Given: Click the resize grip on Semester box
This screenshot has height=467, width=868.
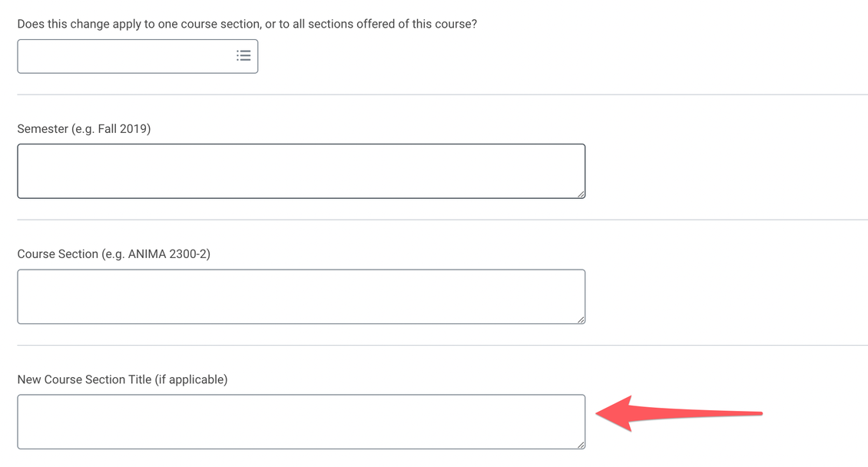Looking at the screenshot, I should click(x=580, y=193).
